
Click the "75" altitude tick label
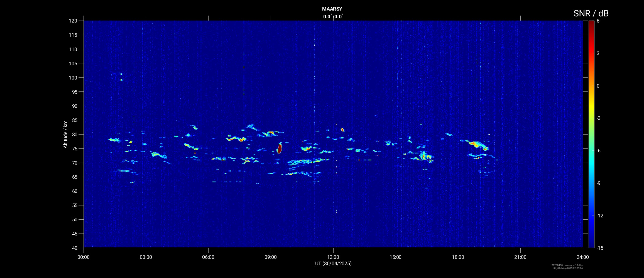point(74,149)
